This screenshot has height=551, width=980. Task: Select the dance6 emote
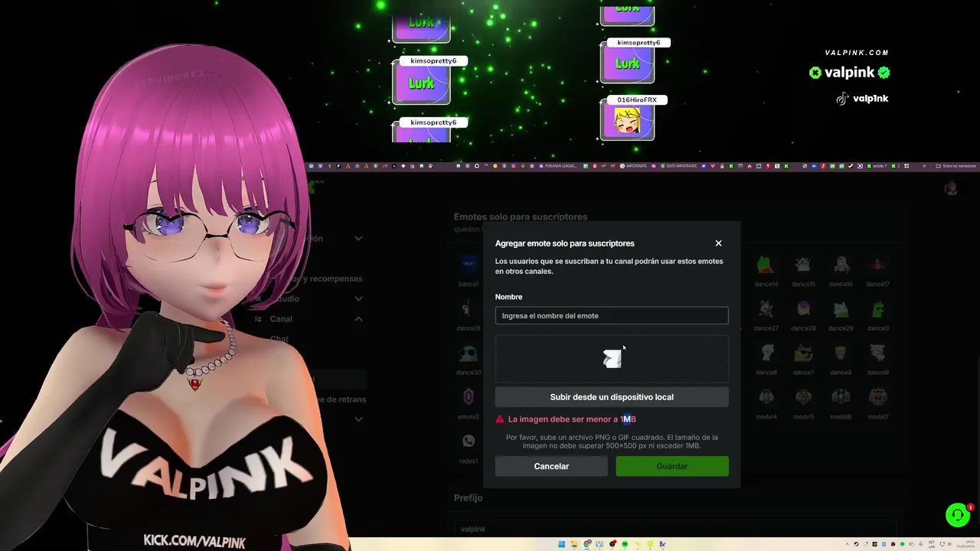[766, 354]
